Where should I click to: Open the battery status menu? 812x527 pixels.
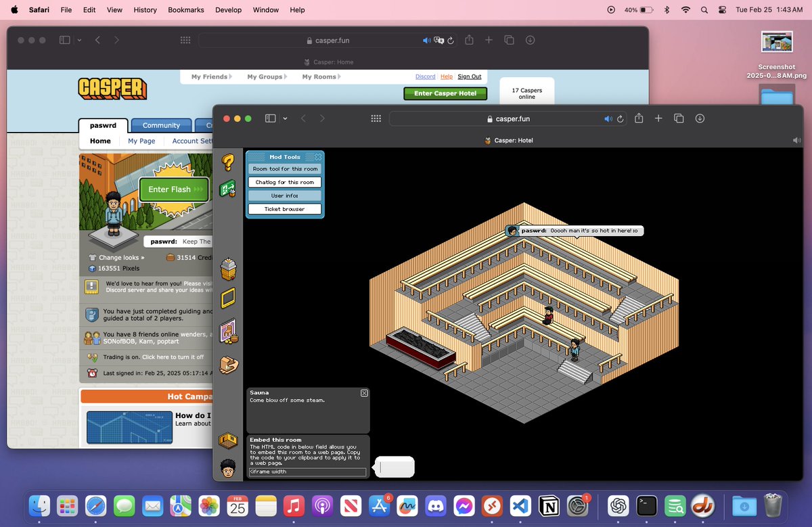[639, 9]
